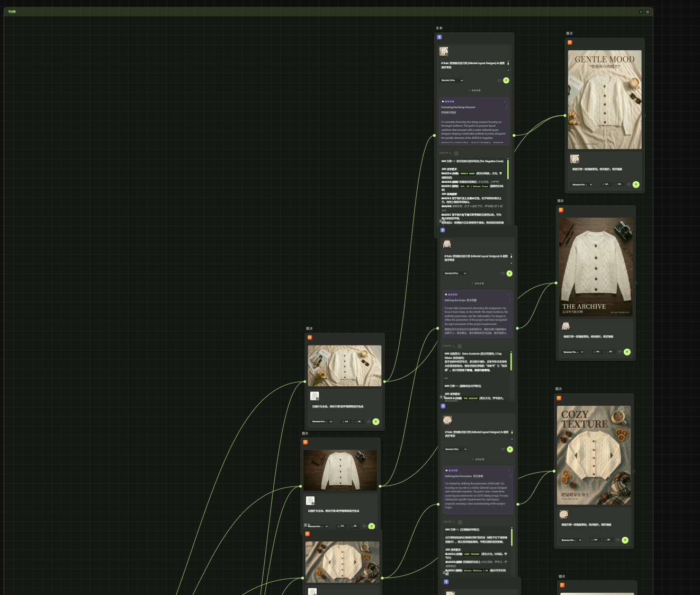This screenshot has width=700, height=595.
Task: Click the green send arrow in THE ARCHIVE node
Action: (627, 352)
